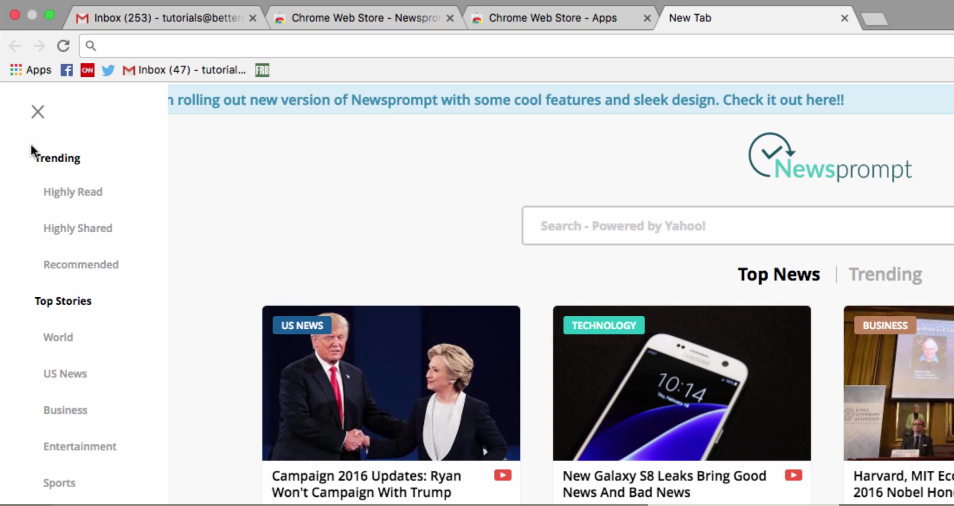The height and width of the screenshot is (506, 954).
Task: Open Highly Read in sidebar
Action: click(x=72, y=192)
